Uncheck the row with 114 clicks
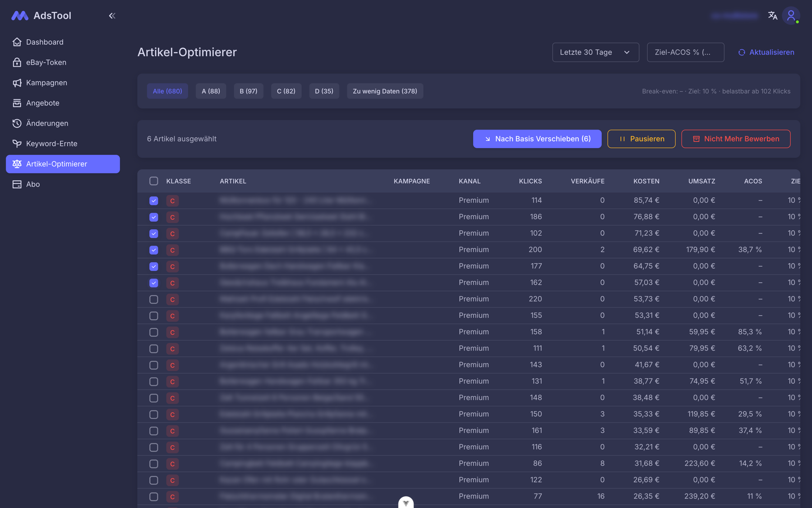This screenshot has height=508, width=812. 154,200
